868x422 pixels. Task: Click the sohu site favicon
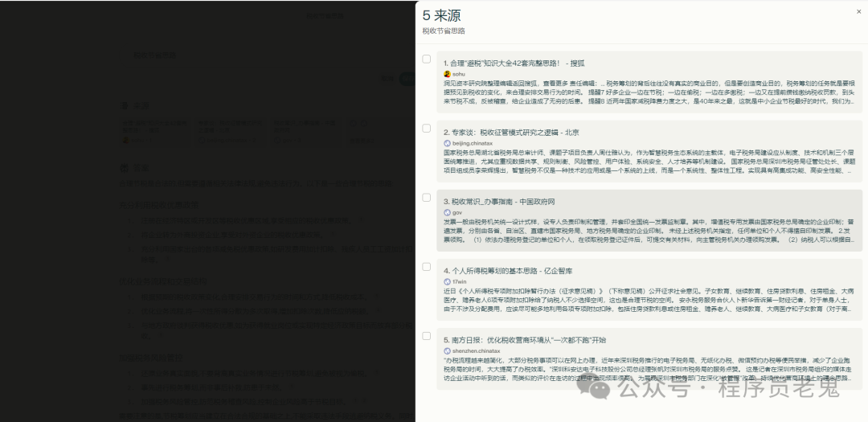448,74
